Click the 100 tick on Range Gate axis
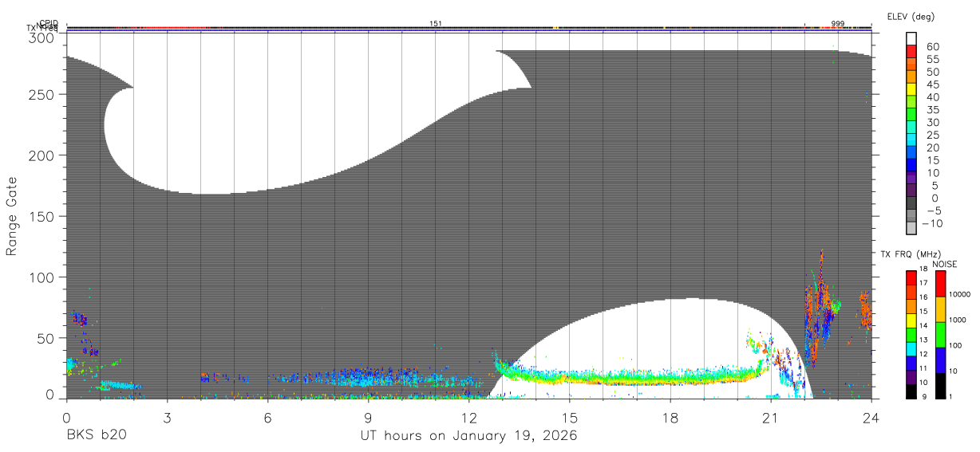This screenshot has height=452, width=980. coord(43,277)
